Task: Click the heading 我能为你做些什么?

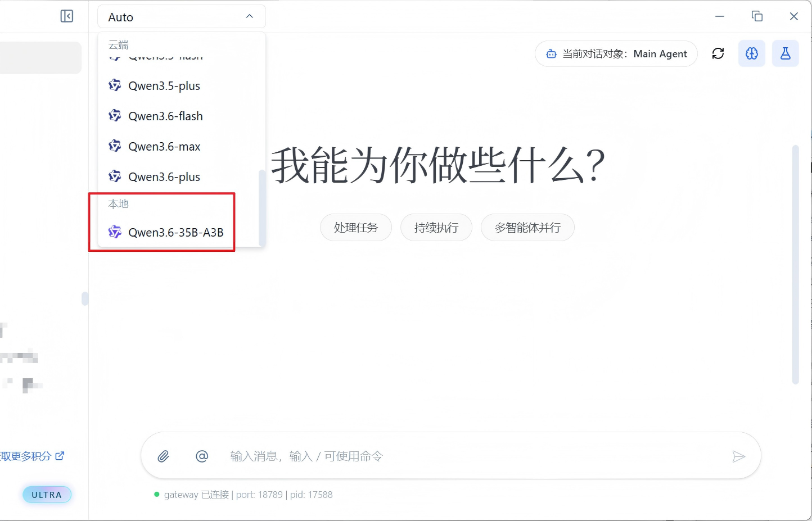Action: [x=438, y=165]
